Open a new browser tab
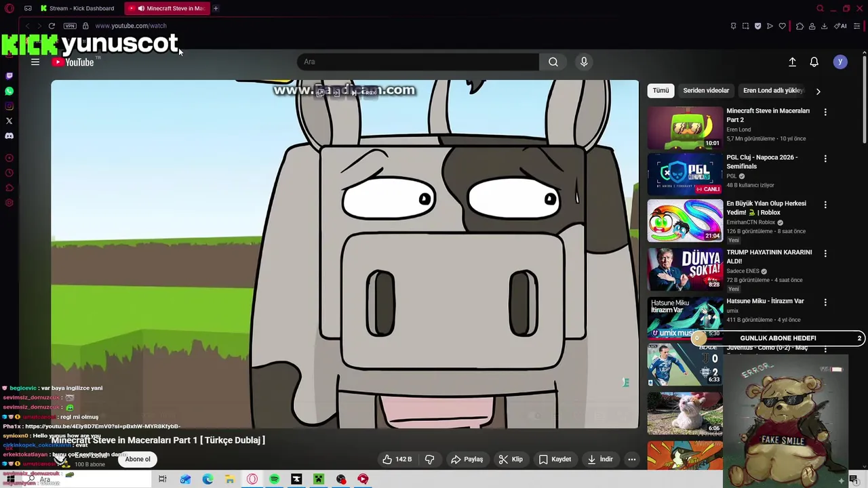Image resolution: width=868 pixels, height=488 pixels. click(216, 8)
